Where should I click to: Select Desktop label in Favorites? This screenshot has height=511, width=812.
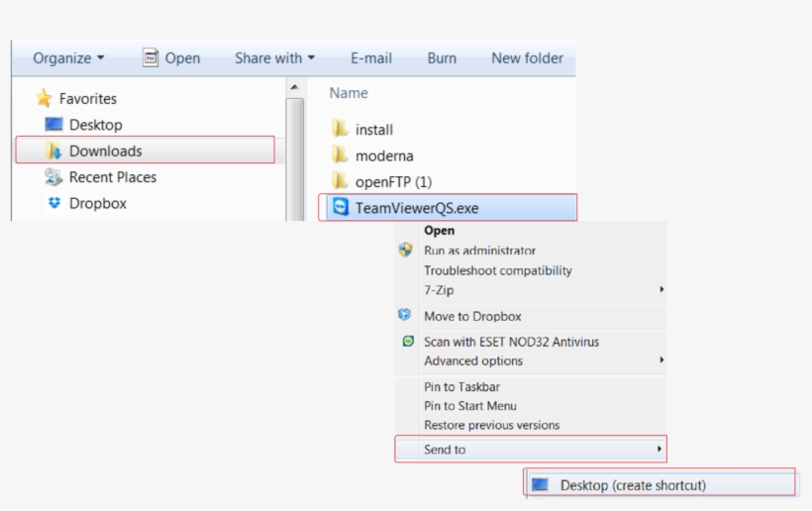[x=96, y=125]
